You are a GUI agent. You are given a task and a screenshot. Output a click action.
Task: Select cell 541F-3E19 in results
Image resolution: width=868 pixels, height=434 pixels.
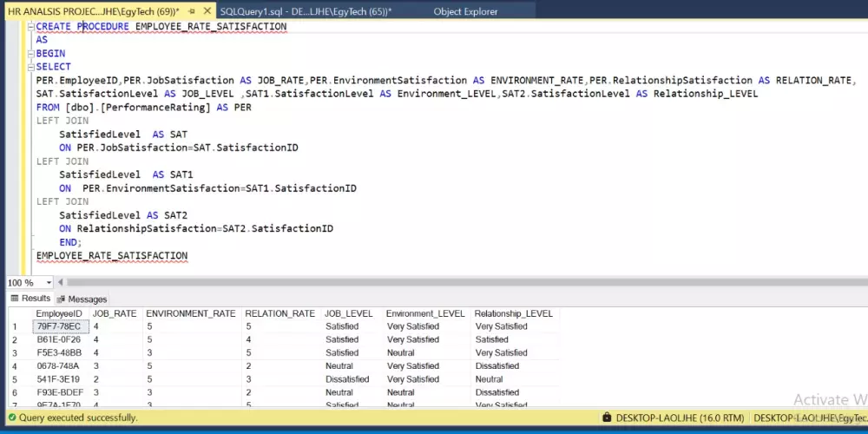(58, 380)
